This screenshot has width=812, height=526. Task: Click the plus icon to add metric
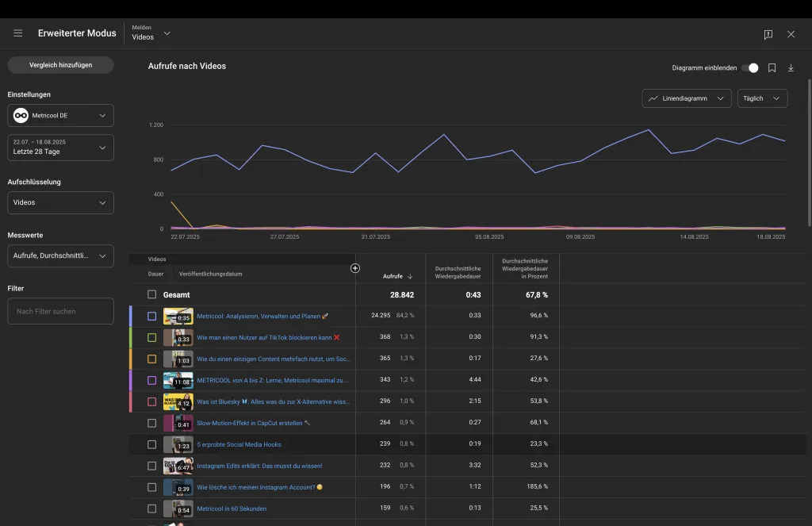point(355,268)
